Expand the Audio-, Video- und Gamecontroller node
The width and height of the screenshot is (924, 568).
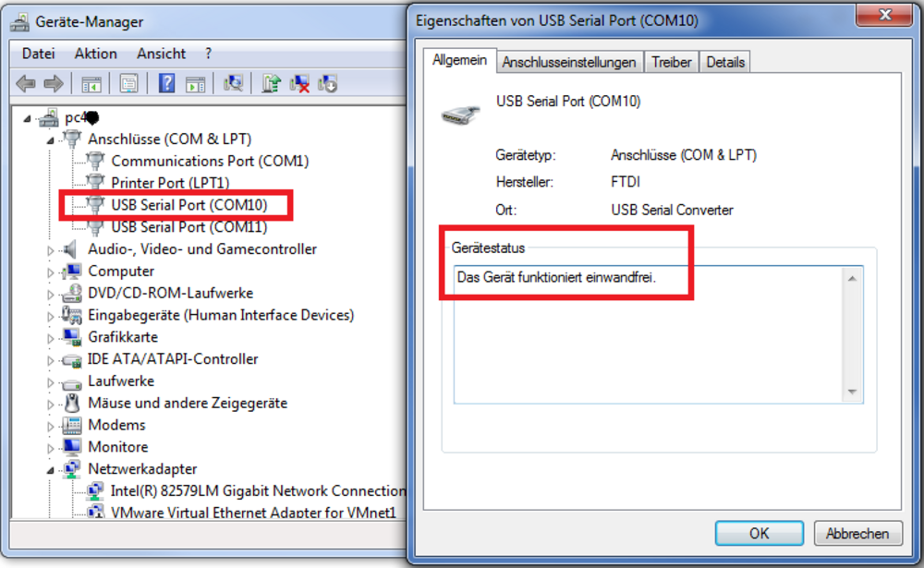[x=52, y=249]
